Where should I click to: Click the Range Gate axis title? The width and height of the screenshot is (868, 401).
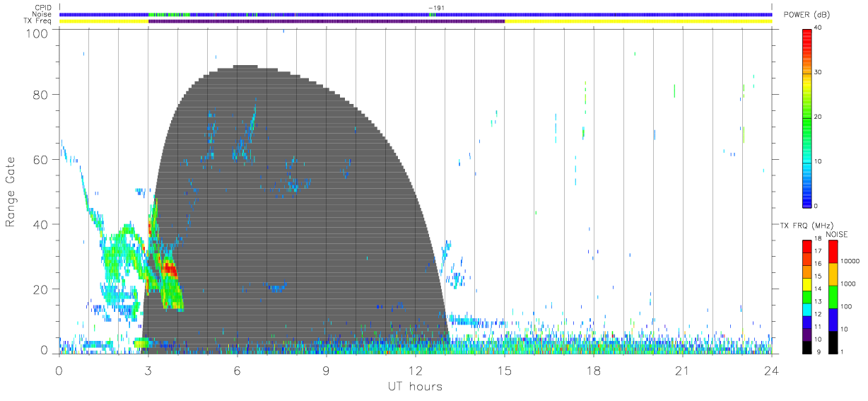pos(11,192)
